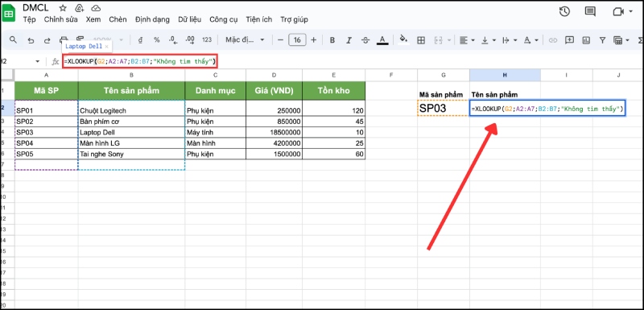Select cell Màn hình LG
This screenshot has width=644, height=310.
coord(131,143)
